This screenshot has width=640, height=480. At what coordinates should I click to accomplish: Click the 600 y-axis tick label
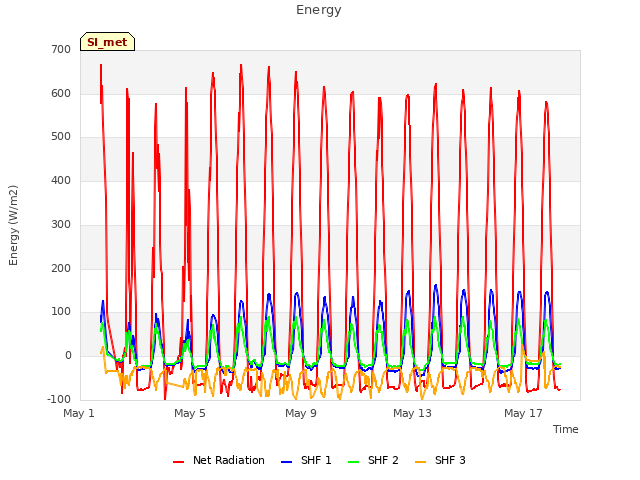[x=61, y=93]
